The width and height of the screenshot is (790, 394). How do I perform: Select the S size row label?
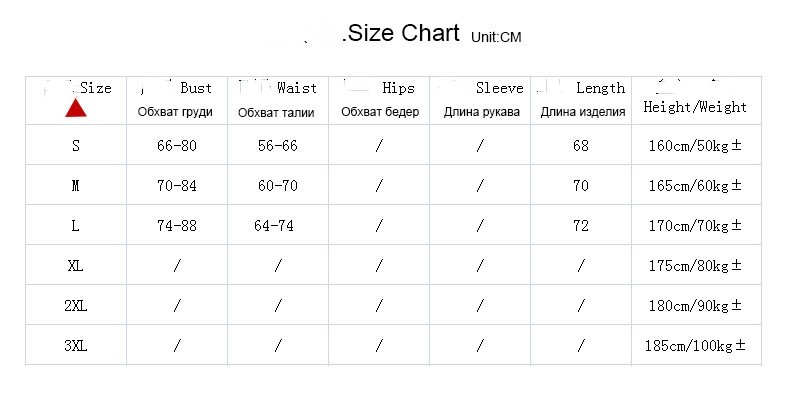click(76, 146)
